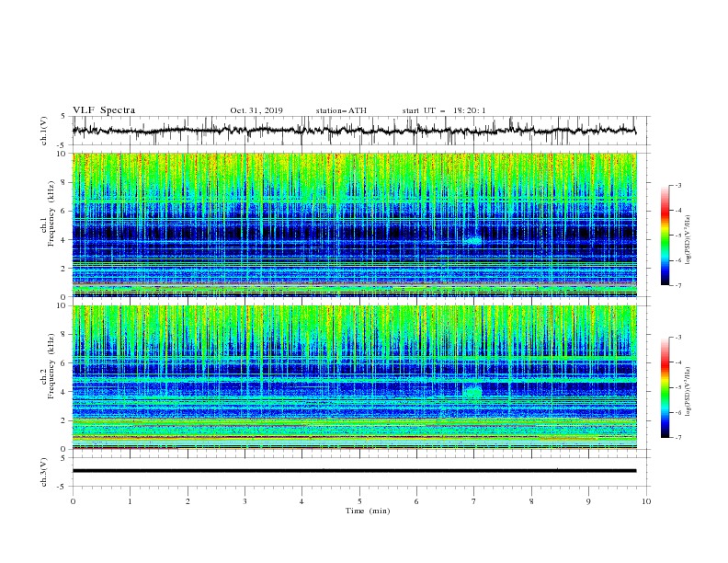Screen dimensions: 728x563
Task: Click the ch.3 black voltage trace
Action: coord(354,471)
